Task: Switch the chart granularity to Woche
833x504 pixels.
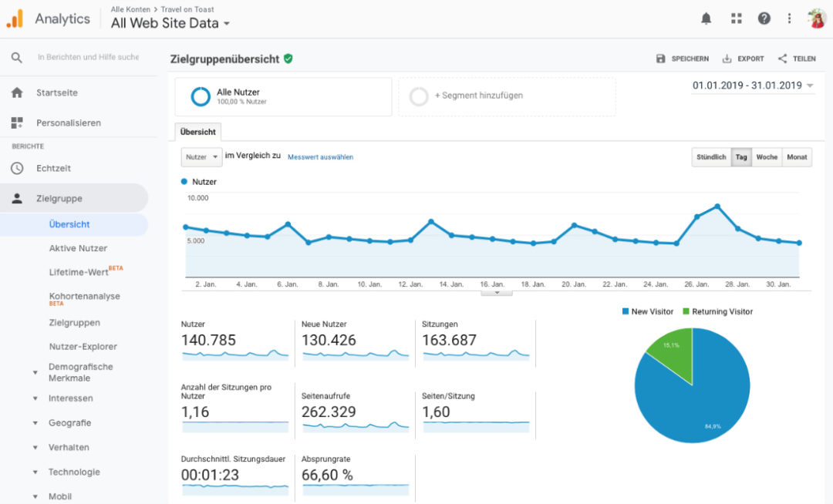Action: [767, 156]
